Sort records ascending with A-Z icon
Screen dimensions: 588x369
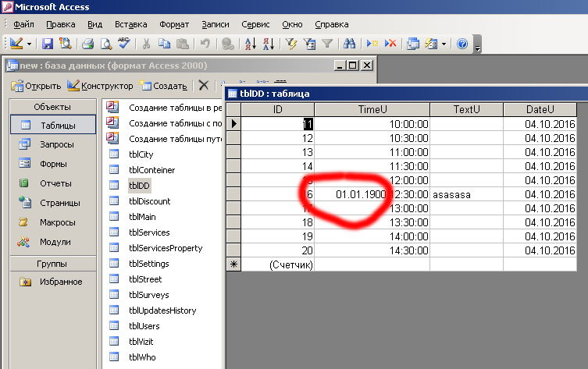click(250, 44)
